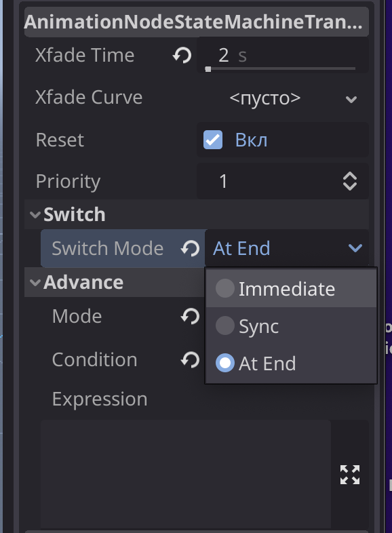Uncheck the Reset checkbox

pyautogui.click(x=213, y=140)
